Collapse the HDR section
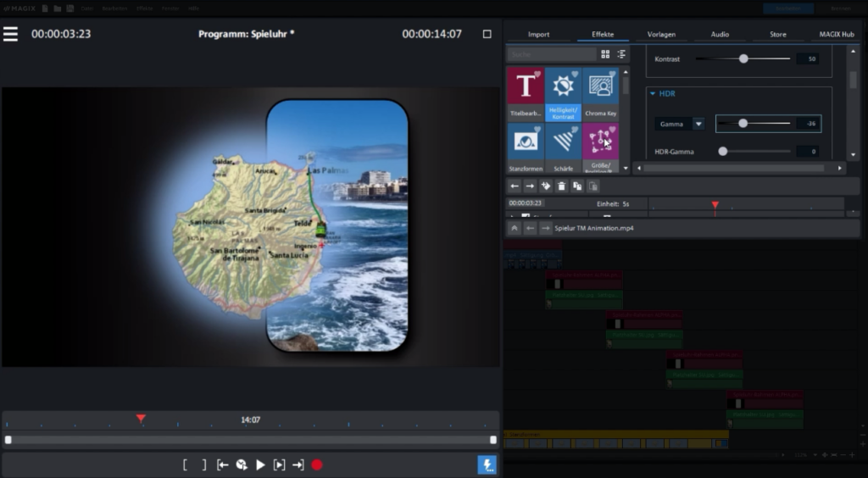Image resolution: width=868 pixels, height=478 pixels. click(x=653, y=93)
